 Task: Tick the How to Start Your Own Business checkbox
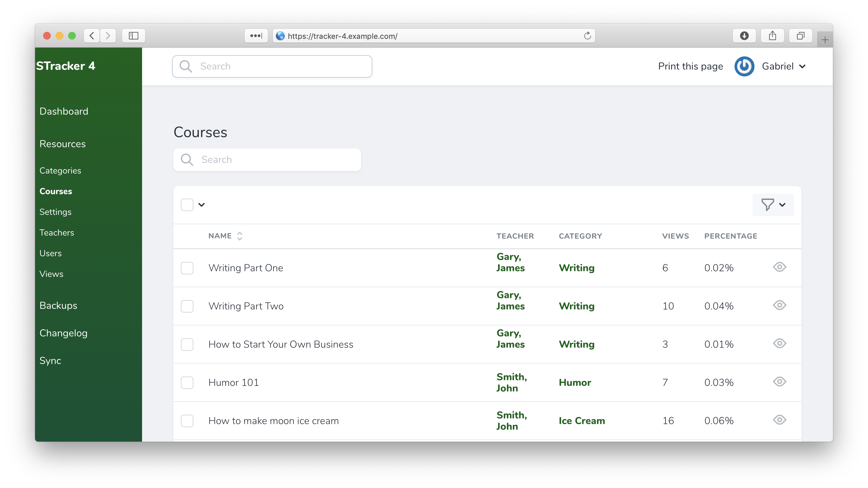(x=187, y=344)
